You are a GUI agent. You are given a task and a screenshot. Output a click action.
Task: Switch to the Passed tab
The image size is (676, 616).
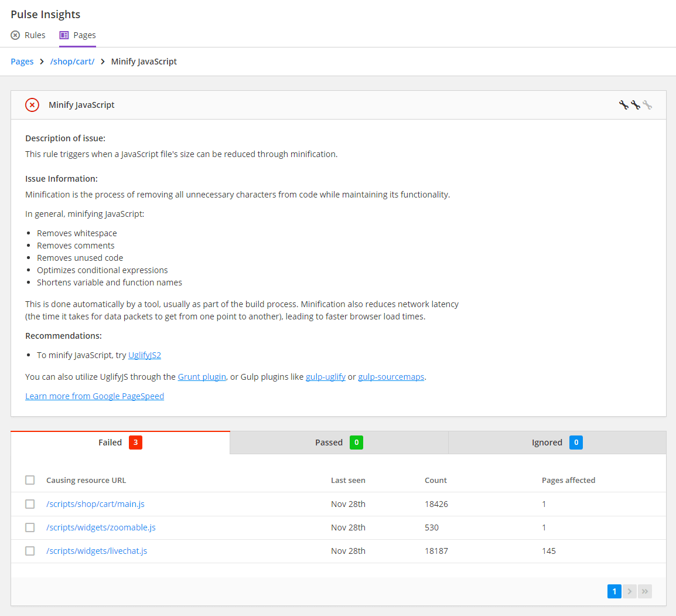[x=339, y=443]
